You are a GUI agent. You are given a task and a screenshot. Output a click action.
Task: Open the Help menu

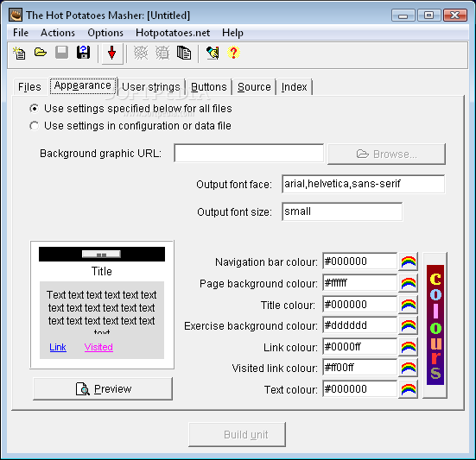click(x=232, y=33)
